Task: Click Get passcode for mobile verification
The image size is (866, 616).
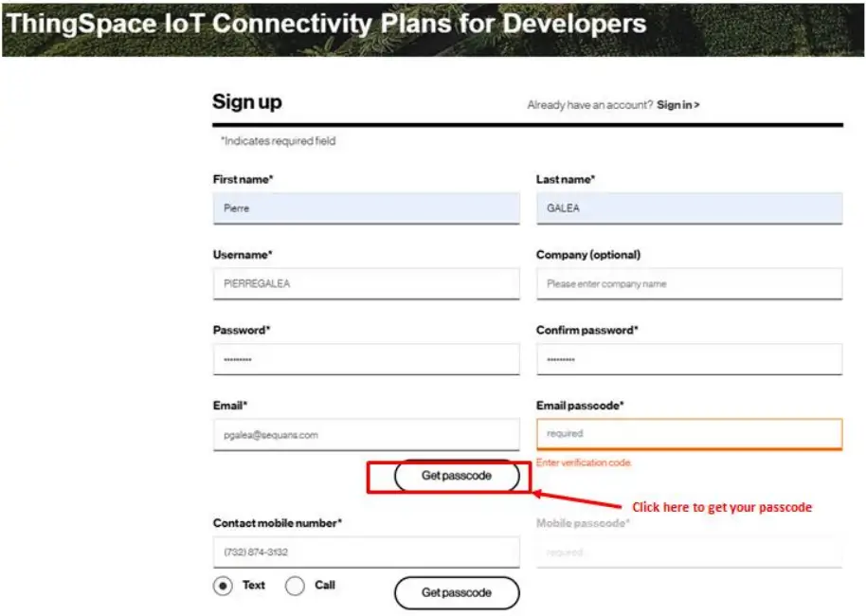Action: click(x=457, y=592)
